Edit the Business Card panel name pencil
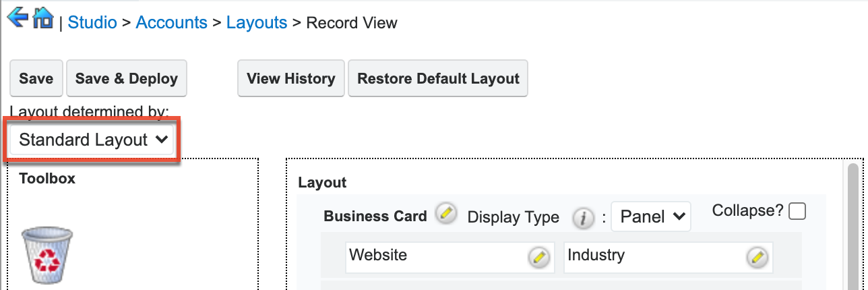The width and height of the screenshot is (868, 290). (x=444, y=214)
